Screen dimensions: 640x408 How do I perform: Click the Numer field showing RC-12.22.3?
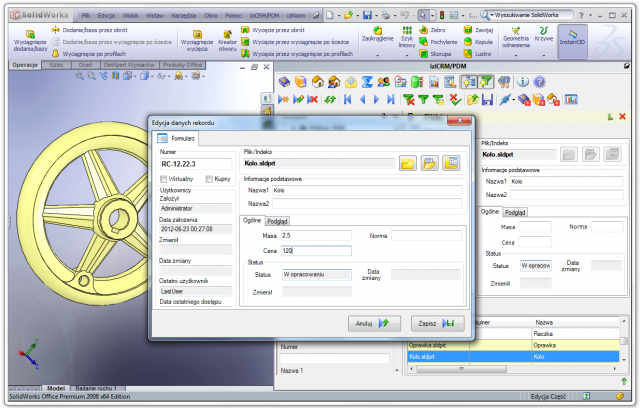coord(196,164)
